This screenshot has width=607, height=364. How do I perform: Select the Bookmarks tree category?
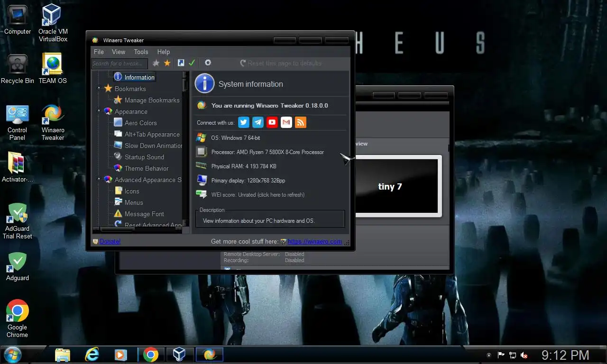[130, 89]
